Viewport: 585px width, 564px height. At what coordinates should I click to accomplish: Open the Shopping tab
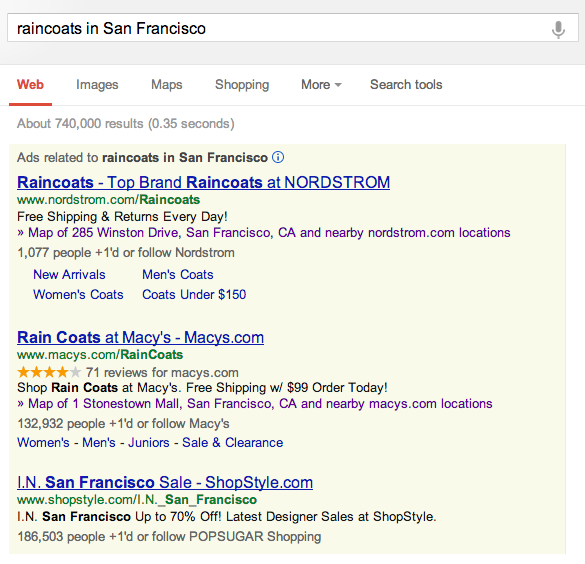click(242, 85)
